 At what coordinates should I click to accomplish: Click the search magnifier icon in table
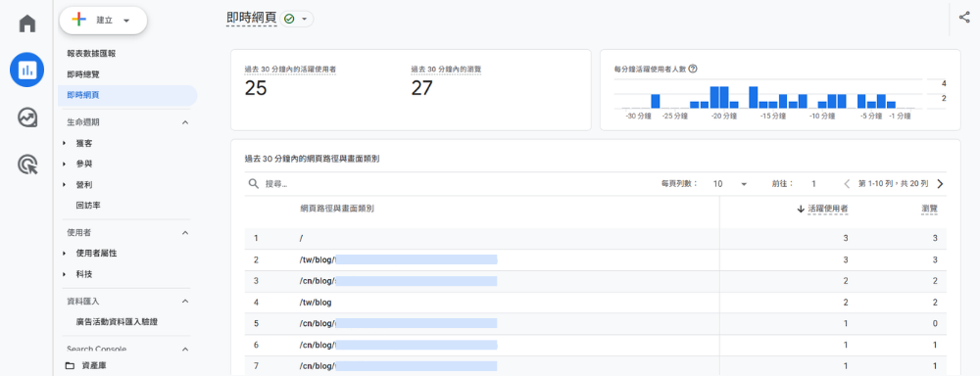point(254,184)
